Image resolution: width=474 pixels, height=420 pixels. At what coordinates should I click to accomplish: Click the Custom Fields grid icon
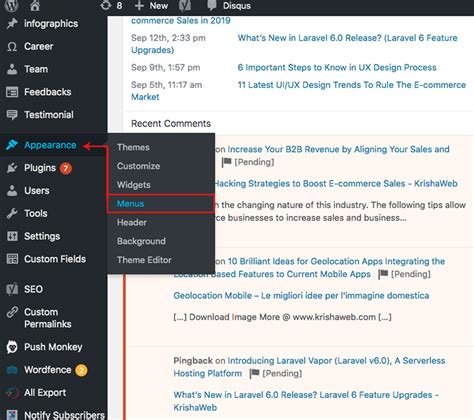(x=12, y=259)
